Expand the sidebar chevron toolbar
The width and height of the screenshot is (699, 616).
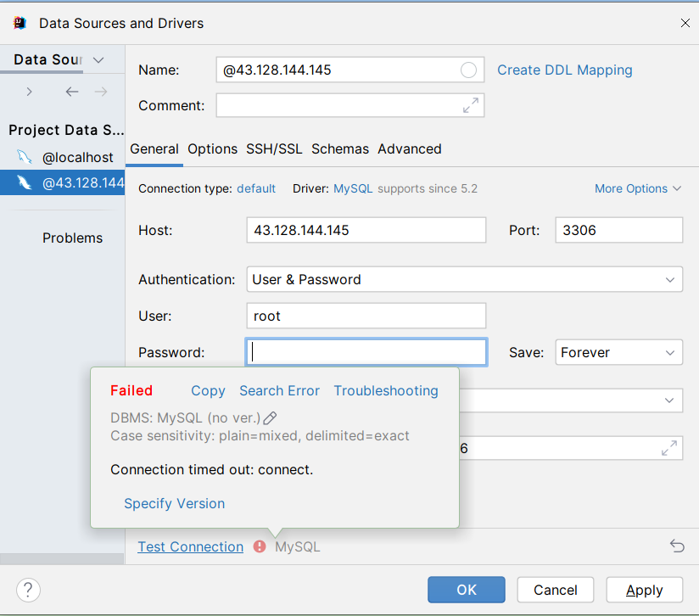pos(29,92)
